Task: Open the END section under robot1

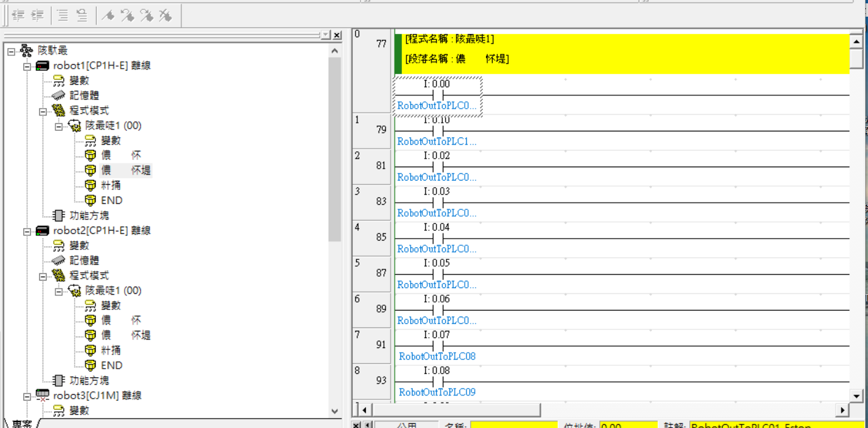Action: [x=90, y=200]
